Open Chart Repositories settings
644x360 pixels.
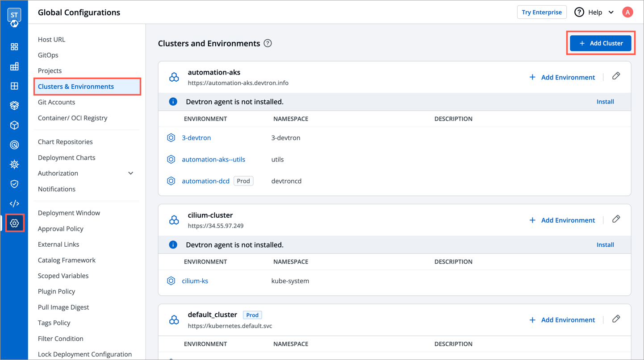[65, 142]
